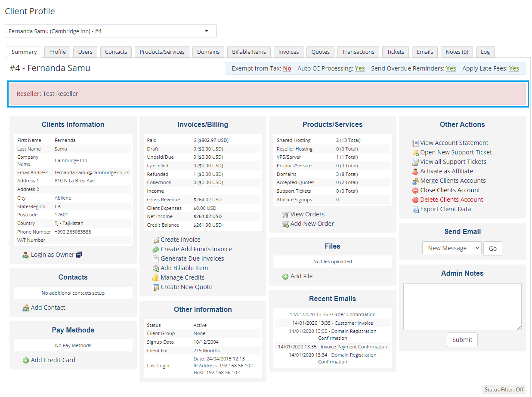Click the Status Filter: Off button
Image resolution: width=532 pixels, height=397 pixels.
tap(504, 390)
